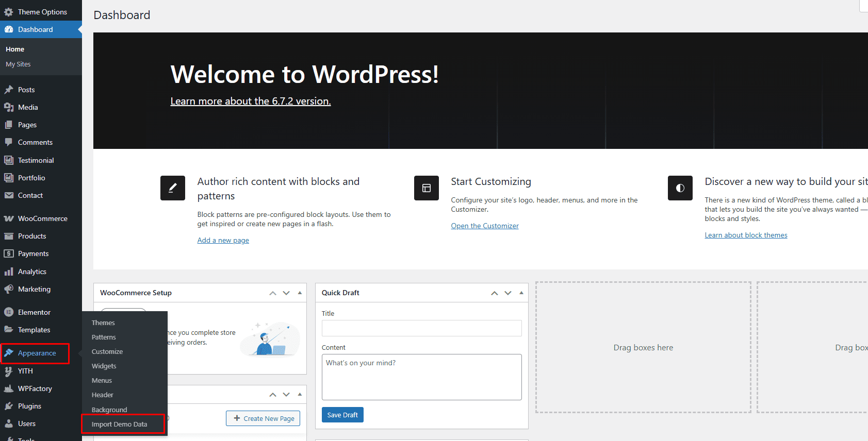Click the Portfolio icon in sidebar
The height and width of the screenshot is (441, 868).
9,178
